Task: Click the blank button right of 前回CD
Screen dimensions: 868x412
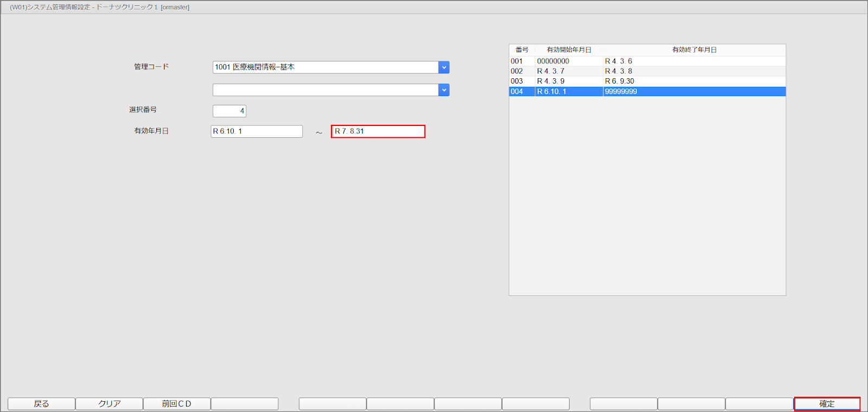Action: 245,404
